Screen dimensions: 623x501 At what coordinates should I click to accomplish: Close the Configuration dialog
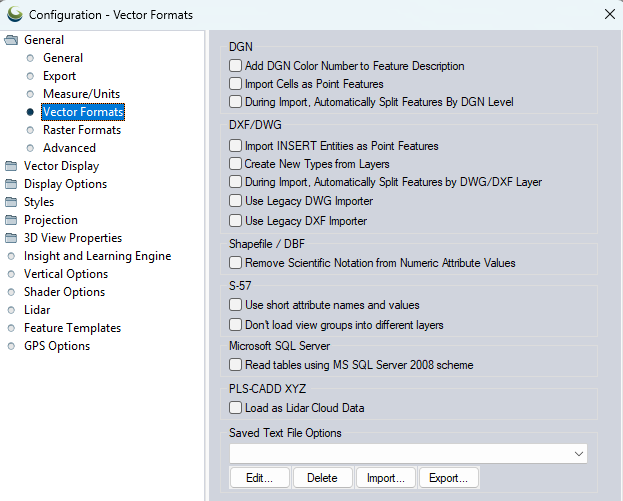(609, 14)
